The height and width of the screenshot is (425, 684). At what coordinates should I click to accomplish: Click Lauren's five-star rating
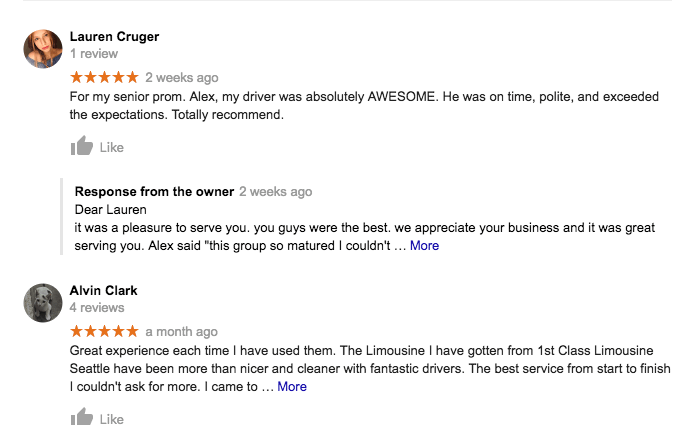tap(104, 77)
